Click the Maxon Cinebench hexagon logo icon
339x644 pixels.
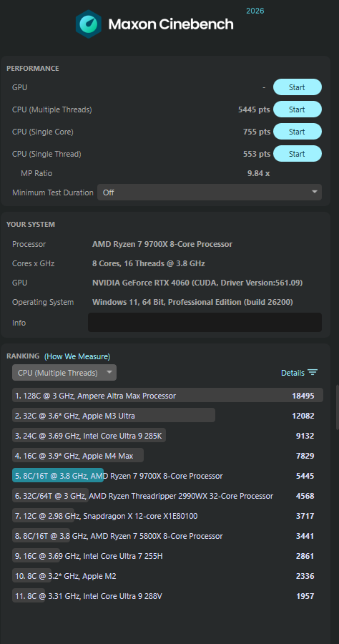(89, 24)
